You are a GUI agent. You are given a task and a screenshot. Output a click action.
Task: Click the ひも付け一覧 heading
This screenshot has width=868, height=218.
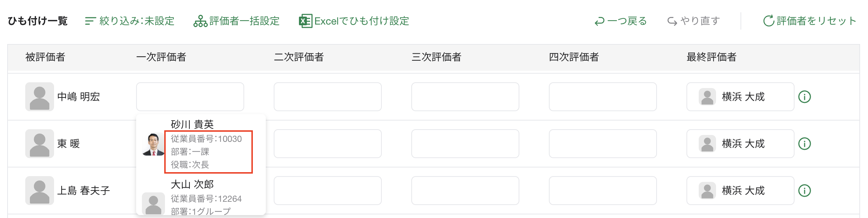point(37,21)
